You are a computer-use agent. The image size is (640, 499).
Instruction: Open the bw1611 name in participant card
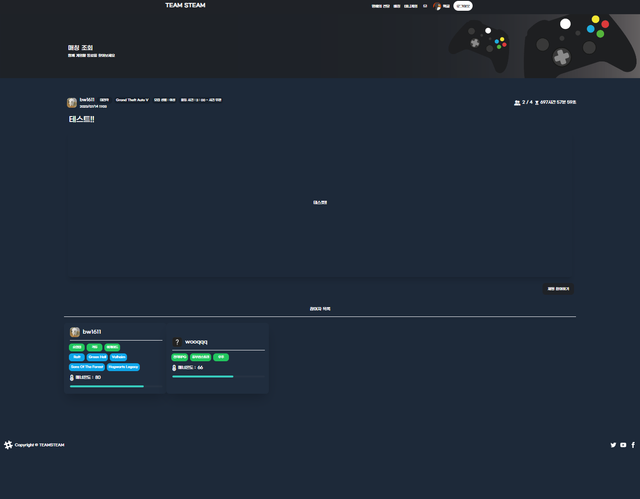click(92, 332)
